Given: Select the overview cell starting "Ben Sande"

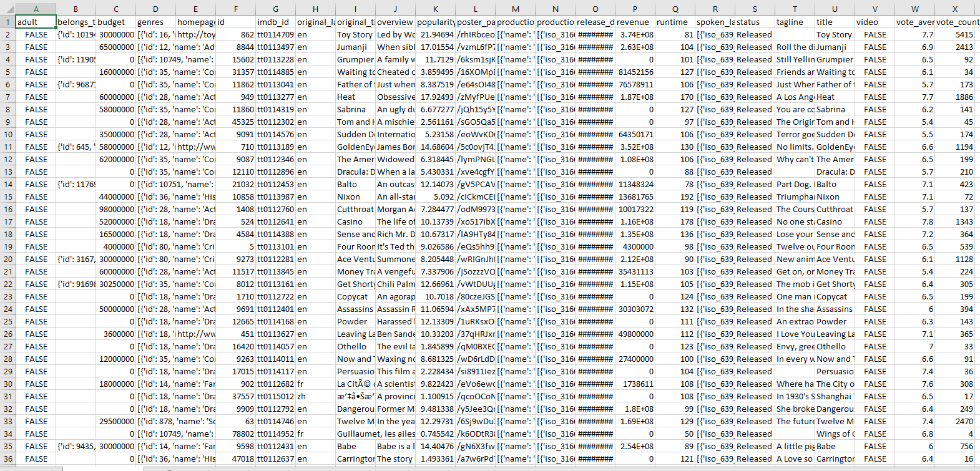Looking at the screenshot, I should pos(396,334).
